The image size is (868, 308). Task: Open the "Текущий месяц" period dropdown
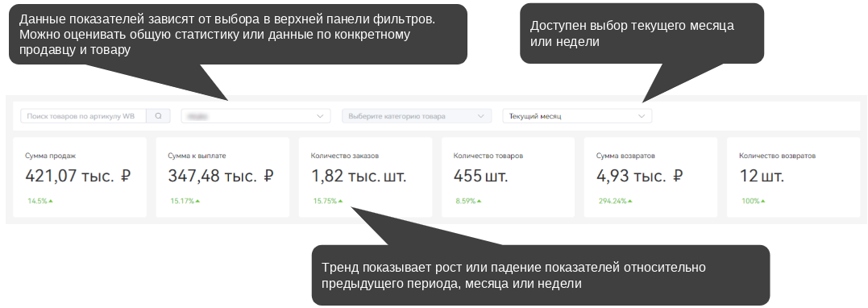577,116
